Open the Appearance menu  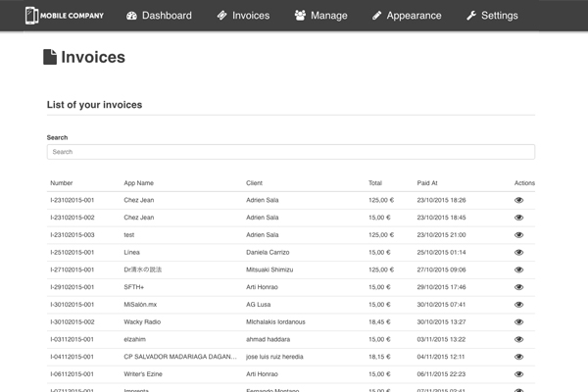[407, 16]
